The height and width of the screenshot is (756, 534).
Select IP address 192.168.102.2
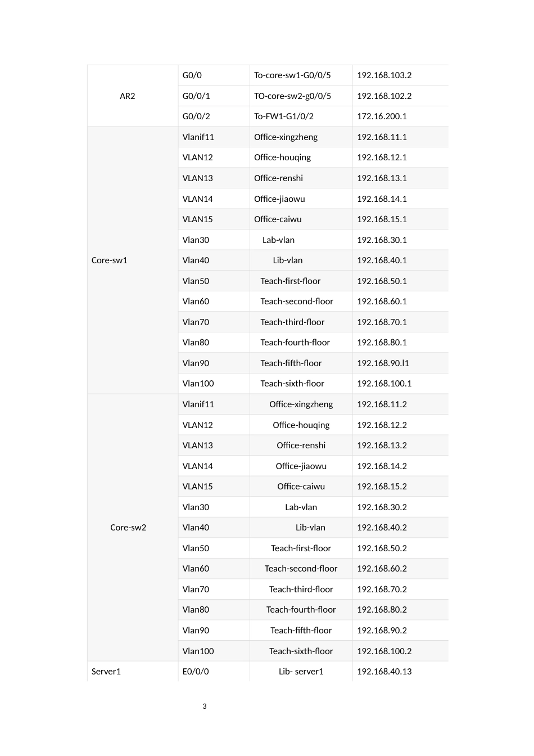[384, 96]
